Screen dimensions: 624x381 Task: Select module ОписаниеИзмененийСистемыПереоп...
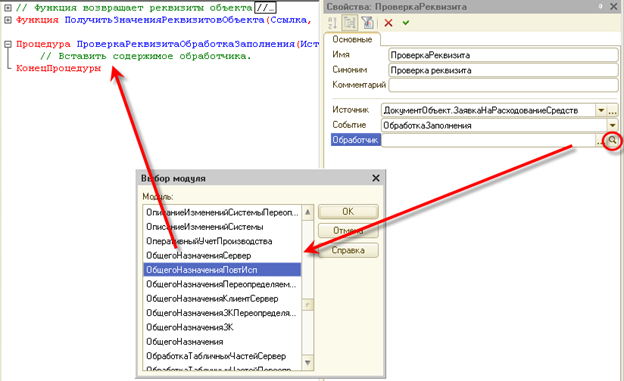click(222, 212)
